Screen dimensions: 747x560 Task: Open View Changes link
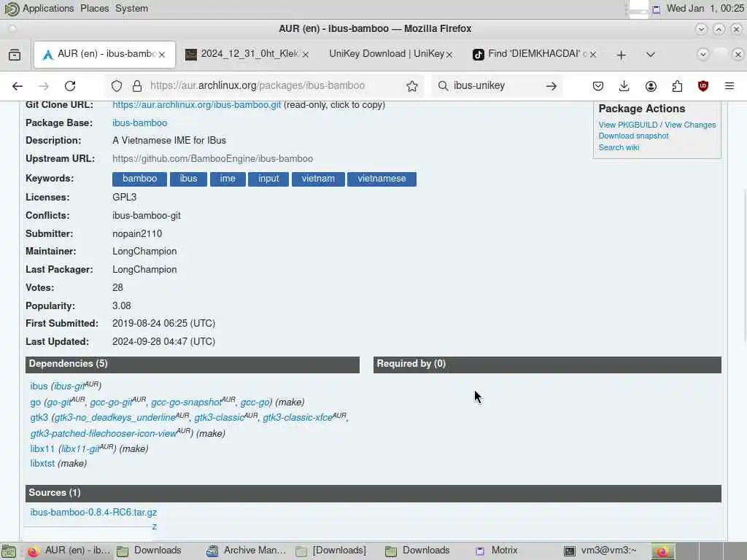click(x=690, y=125)
